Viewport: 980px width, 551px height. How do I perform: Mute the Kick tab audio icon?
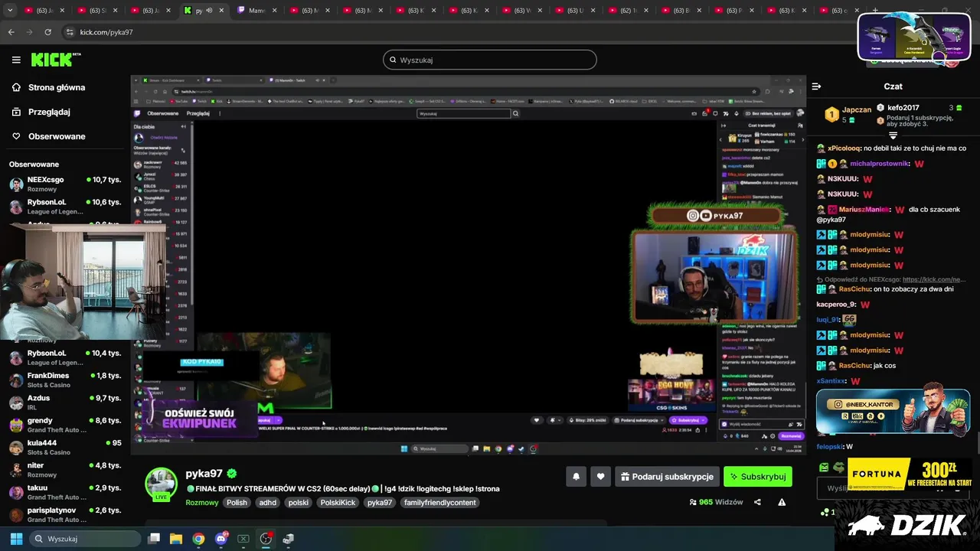209,11
